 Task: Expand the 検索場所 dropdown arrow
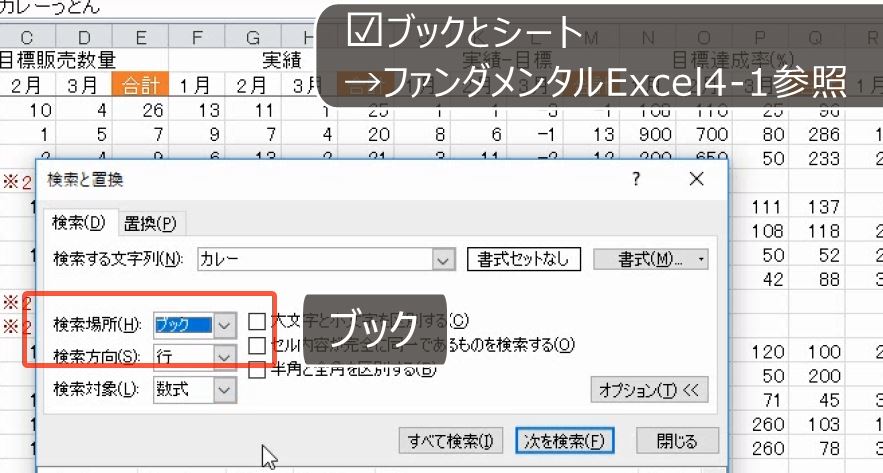coord(225,325)
